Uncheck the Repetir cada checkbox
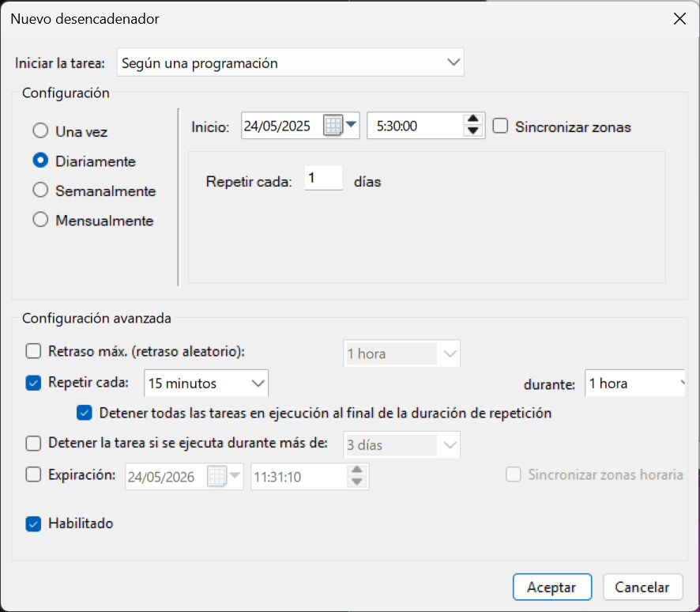This screenshot has height=612, width=700. coord(33,383)
